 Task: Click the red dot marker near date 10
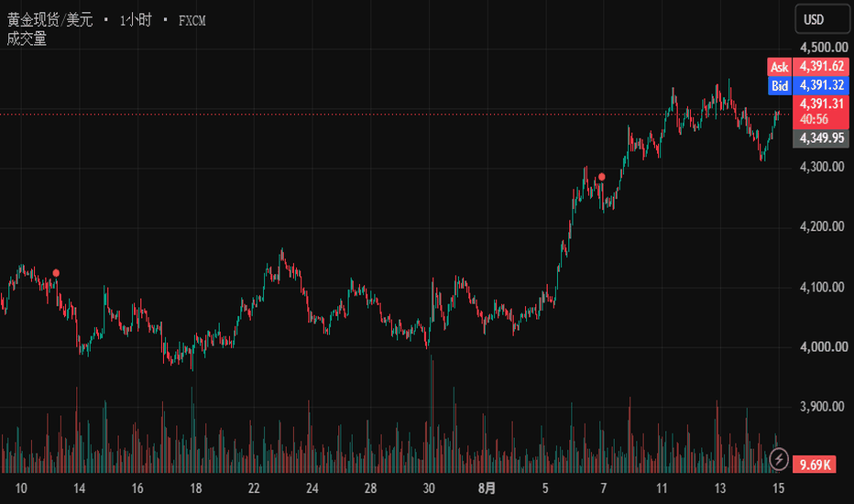(56, 273)
